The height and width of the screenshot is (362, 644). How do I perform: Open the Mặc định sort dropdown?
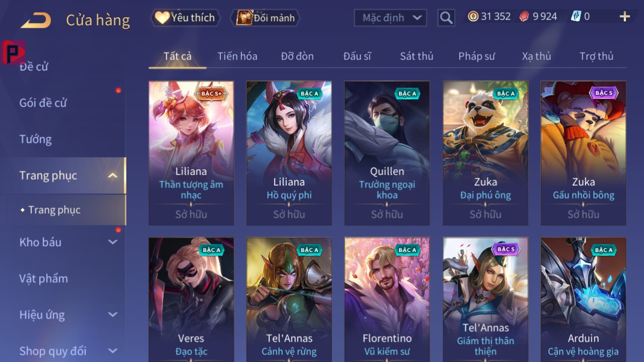point(390,17)
